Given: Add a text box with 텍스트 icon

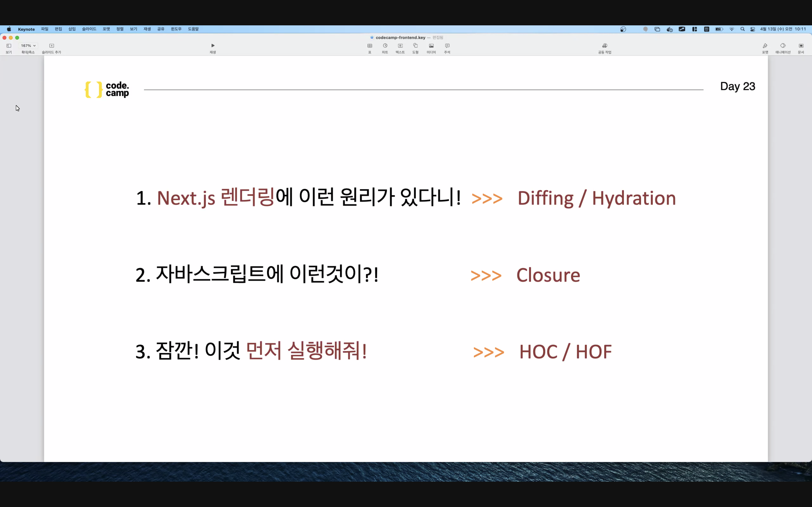Looking at the screenshot, I should 400,46.
